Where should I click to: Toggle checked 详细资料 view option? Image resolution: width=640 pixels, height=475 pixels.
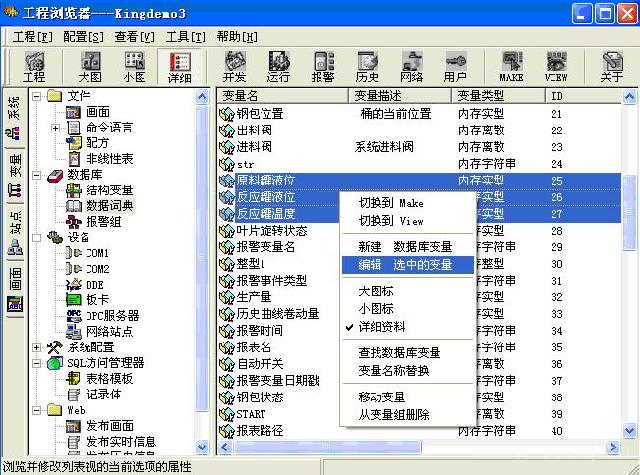(x=407, y=327)
